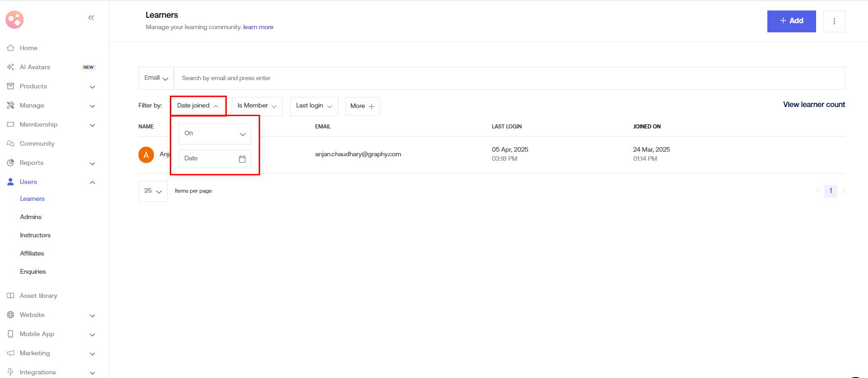Click the orange avatar for learner A
The width and height of the screenshot is (868, 378).
[146, 155]
